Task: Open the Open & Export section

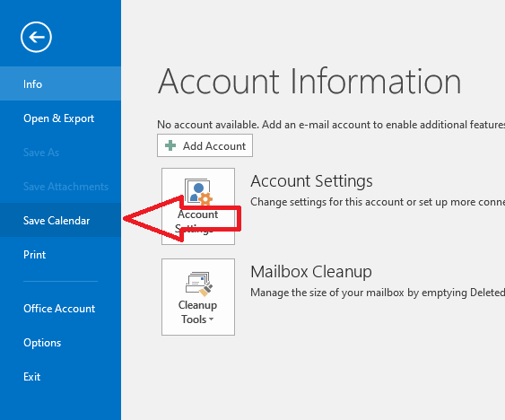Action: pos(60,118)
